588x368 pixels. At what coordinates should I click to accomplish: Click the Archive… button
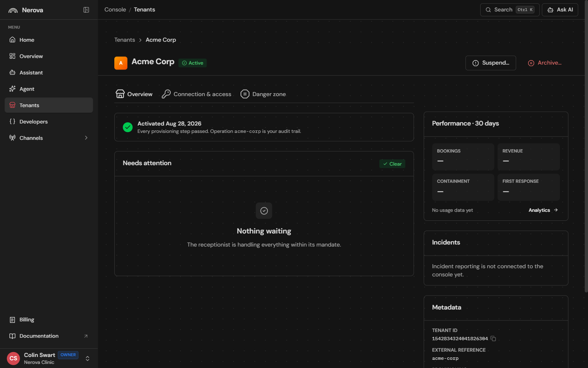coord(545,63)
